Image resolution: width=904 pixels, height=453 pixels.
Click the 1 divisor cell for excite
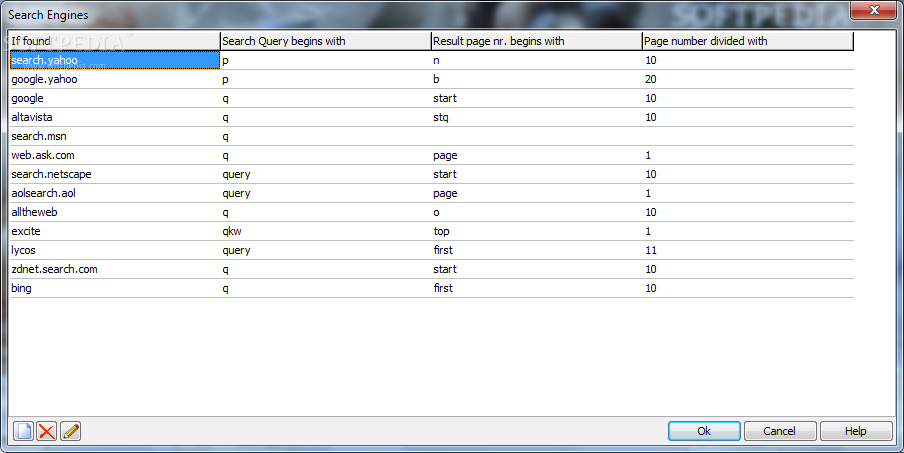[x=748, y=231]
